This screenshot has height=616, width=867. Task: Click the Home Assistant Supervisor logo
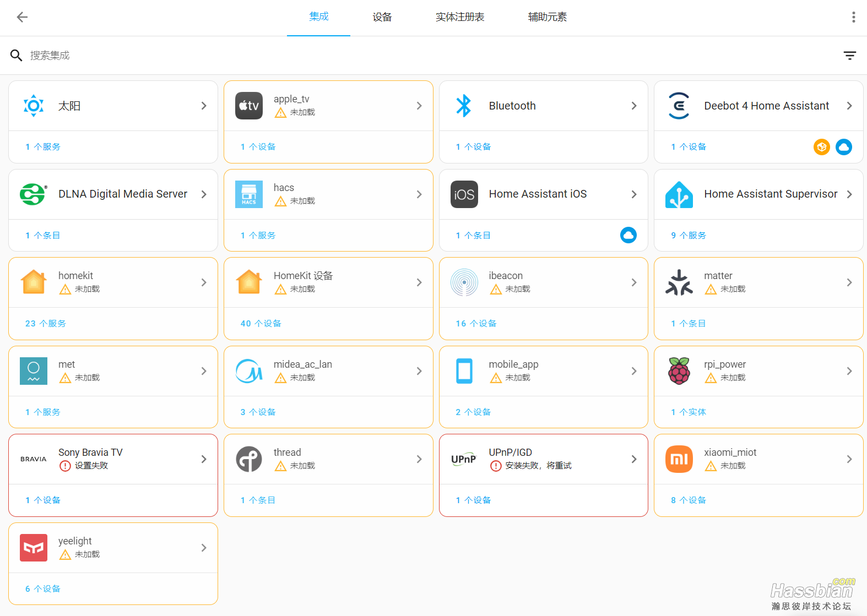(x=679, y=194)
